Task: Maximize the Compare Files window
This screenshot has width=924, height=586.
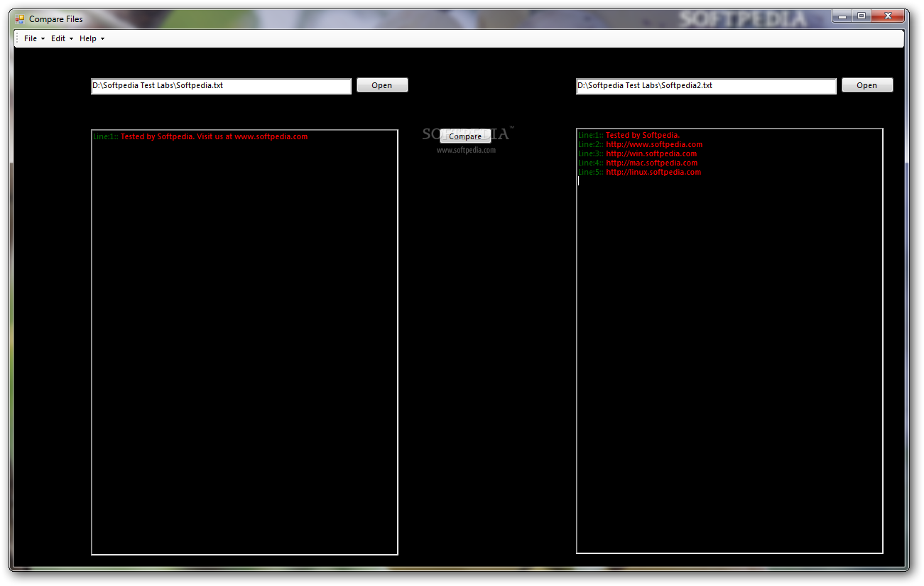Action: (x=861, y=16)
